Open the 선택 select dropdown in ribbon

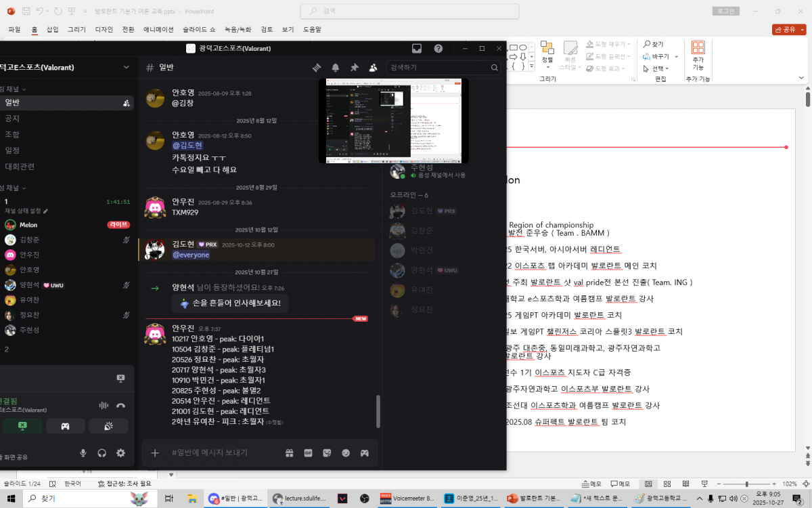(x=657, y=68)
